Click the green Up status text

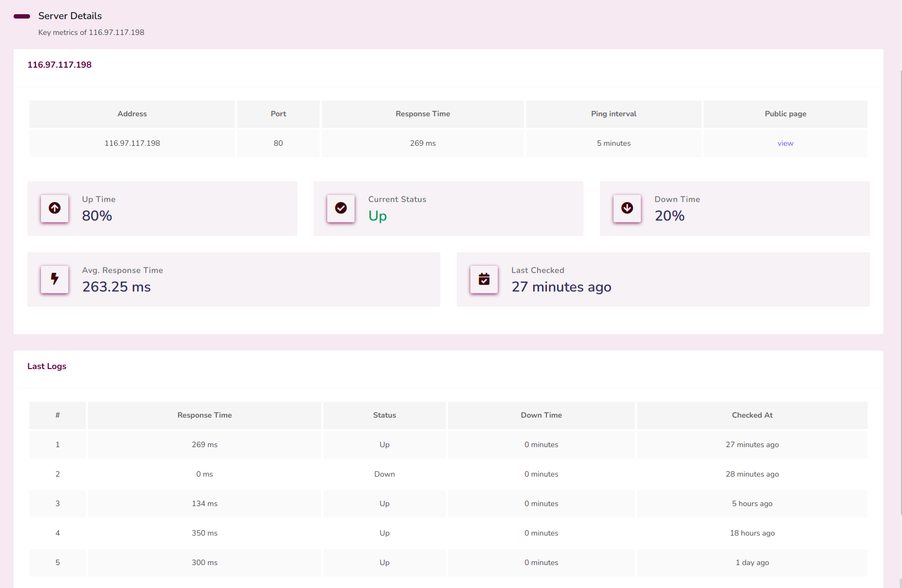378,216
